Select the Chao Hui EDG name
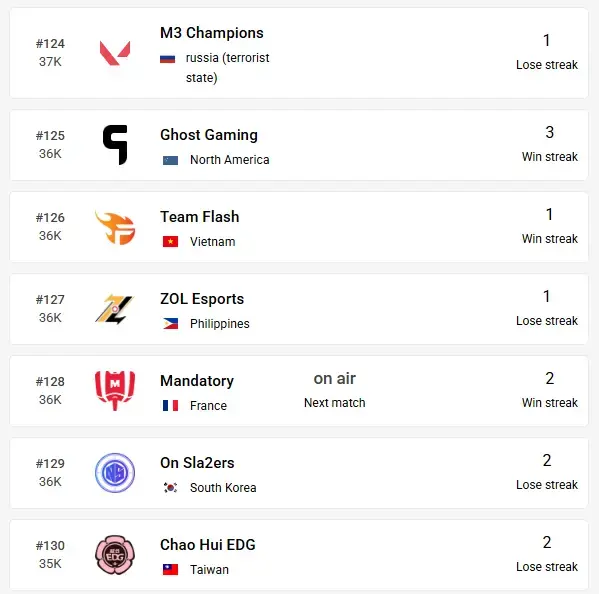Viewport: 599px width, 594px height. pos(208,545)
